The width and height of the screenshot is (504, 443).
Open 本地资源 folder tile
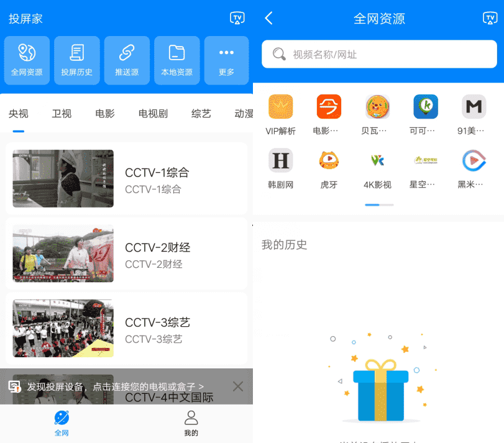point(176,60)
